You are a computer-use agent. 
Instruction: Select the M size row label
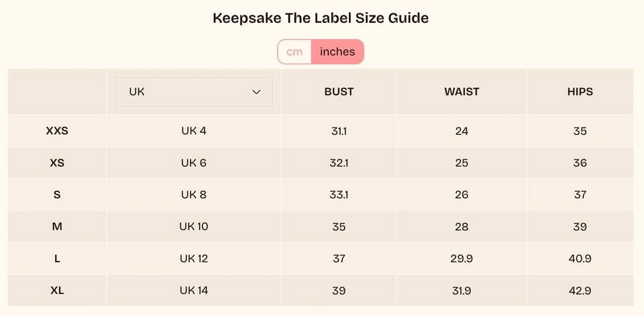(57, 226)
